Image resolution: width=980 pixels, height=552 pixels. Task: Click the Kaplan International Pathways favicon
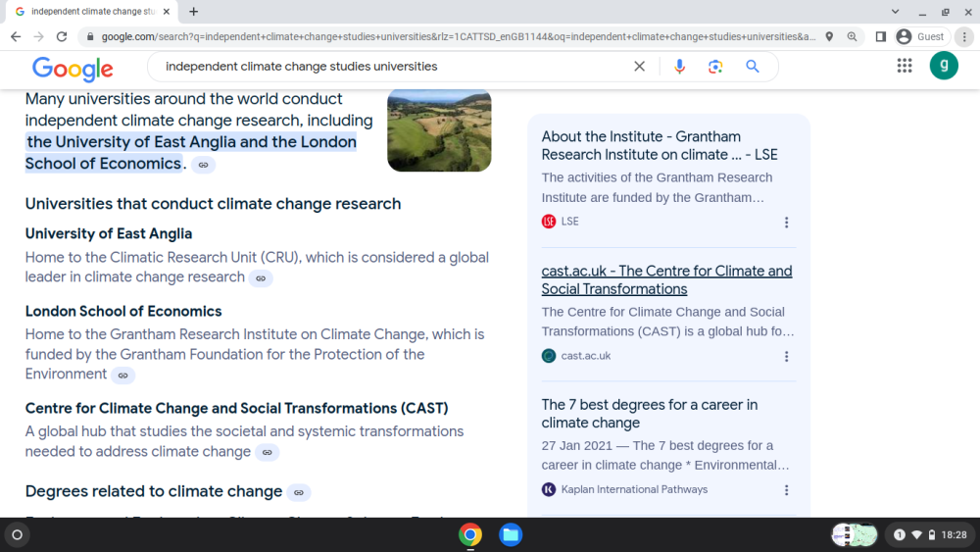click(549, 489)
